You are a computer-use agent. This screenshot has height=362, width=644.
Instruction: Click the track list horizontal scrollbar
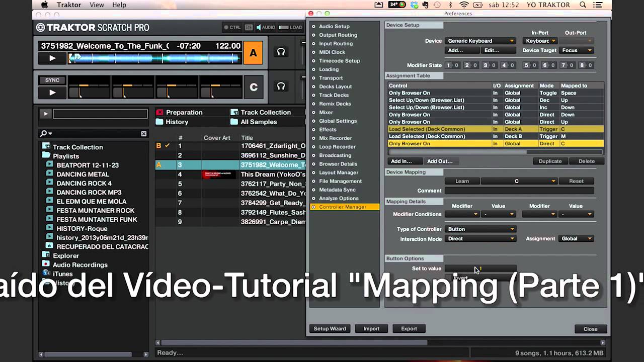pos(294,343)
